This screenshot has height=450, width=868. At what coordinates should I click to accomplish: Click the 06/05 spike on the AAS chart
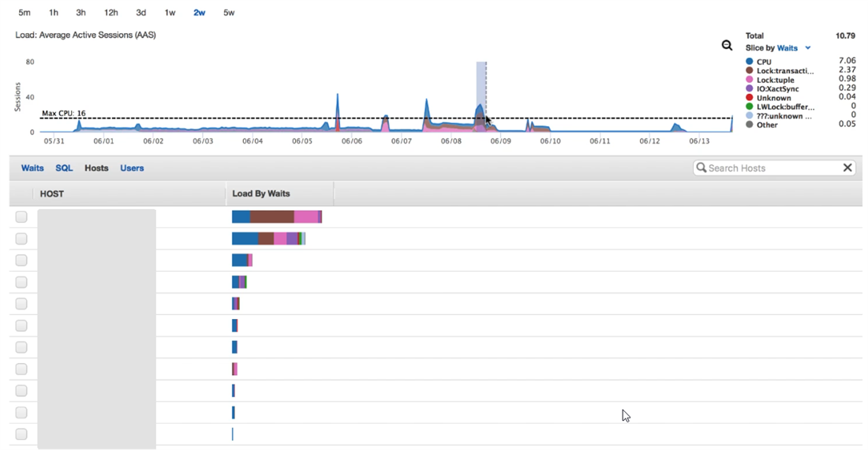[338, 112]
